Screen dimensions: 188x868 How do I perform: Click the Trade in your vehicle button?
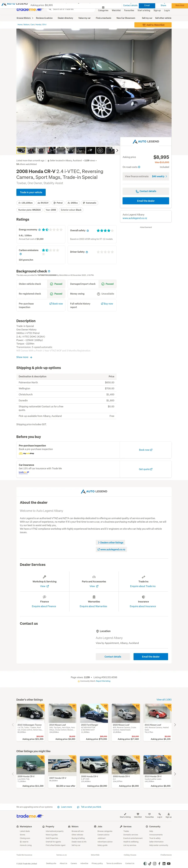pos(31,192)
